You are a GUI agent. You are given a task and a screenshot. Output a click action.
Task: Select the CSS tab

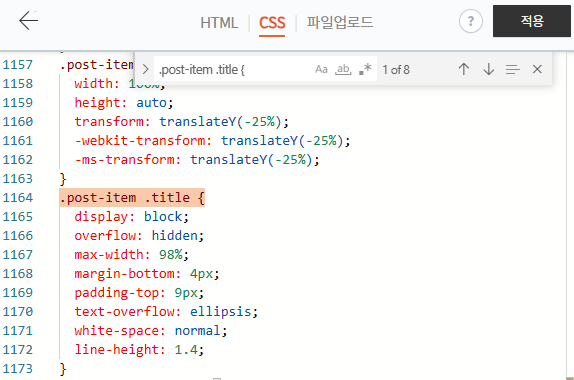[x=272, y=23]
